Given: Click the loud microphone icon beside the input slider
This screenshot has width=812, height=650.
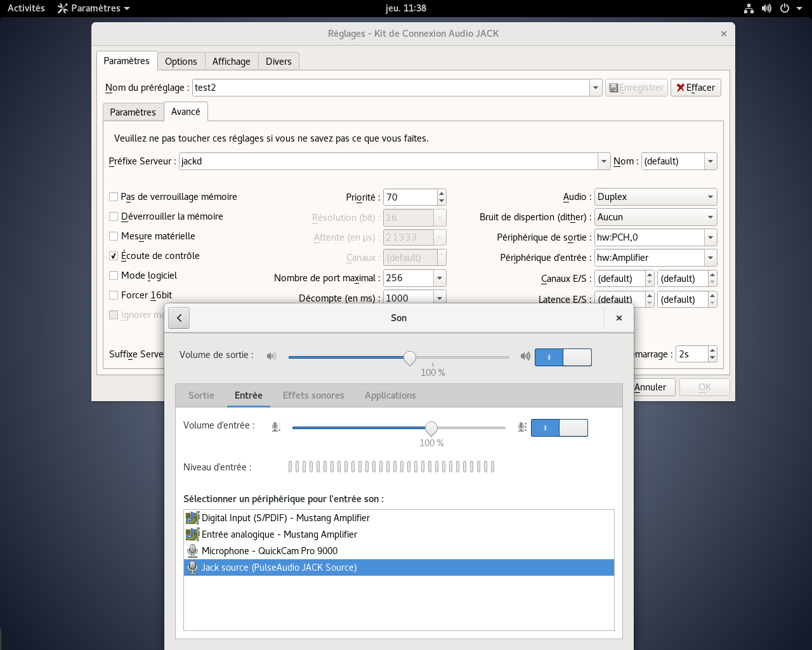Looking at the screenshot, I should 522,427.
